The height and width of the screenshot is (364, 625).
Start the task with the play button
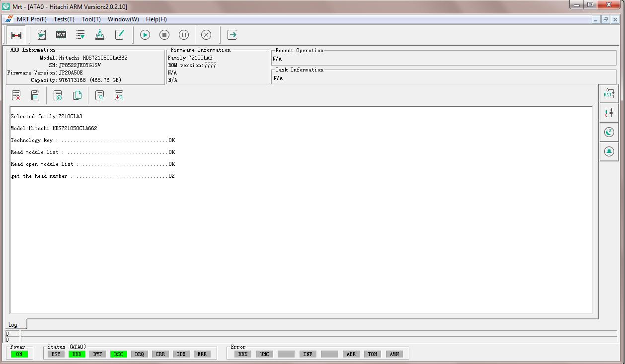pos(145,35)
